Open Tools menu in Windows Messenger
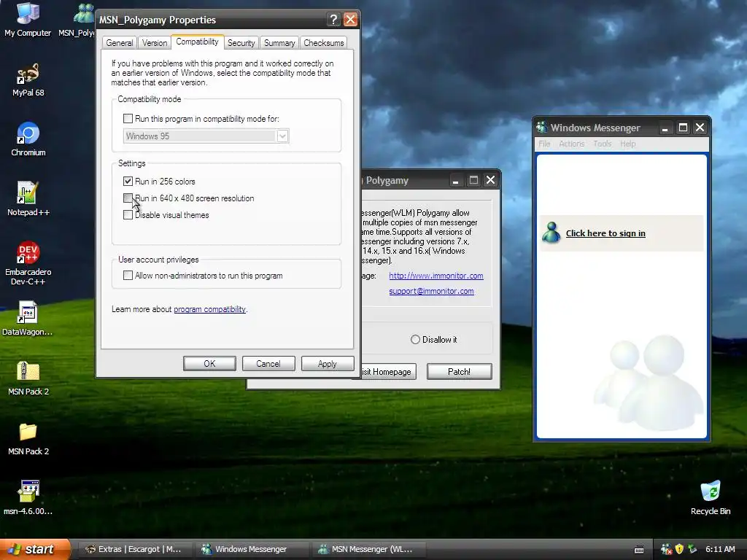The image size is (747, 560). [602, 144]
